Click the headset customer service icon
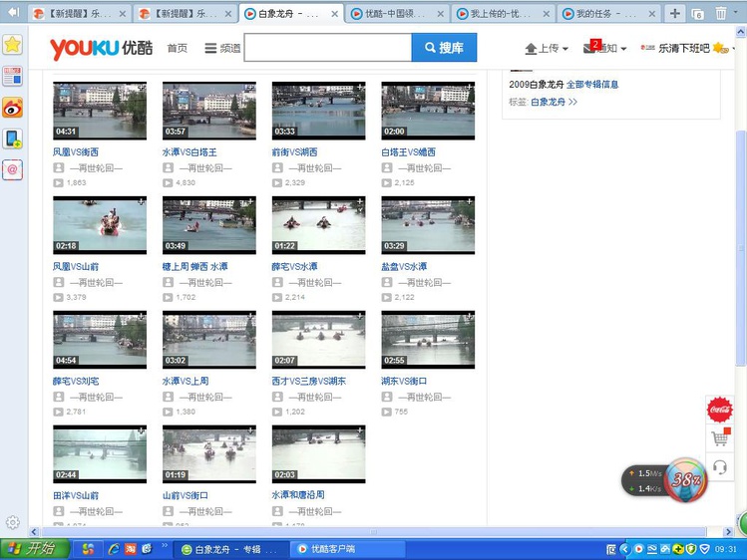 point(719,466)
